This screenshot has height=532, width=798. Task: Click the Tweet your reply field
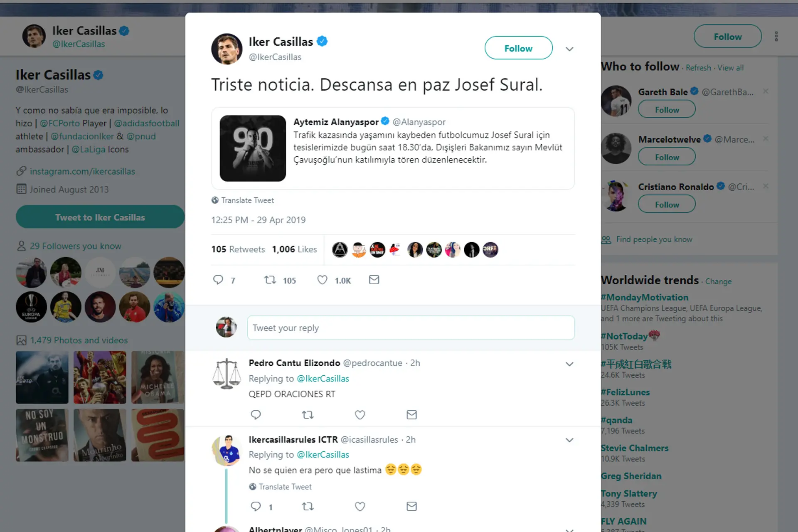(411, 328)
